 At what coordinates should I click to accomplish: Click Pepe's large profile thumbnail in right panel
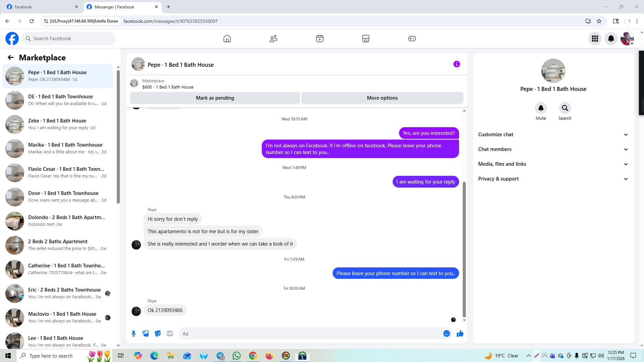pos(553,71)
